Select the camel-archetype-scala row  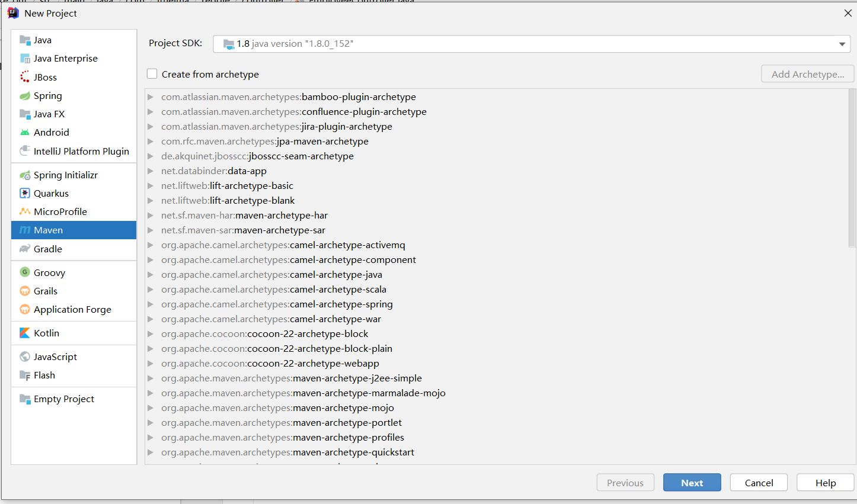497,290
